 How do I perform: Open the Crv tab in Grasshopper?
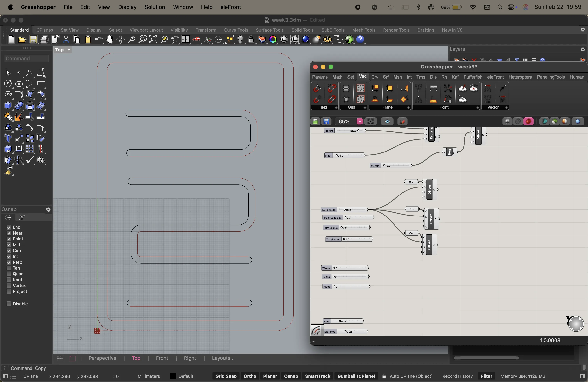(374, 77)
